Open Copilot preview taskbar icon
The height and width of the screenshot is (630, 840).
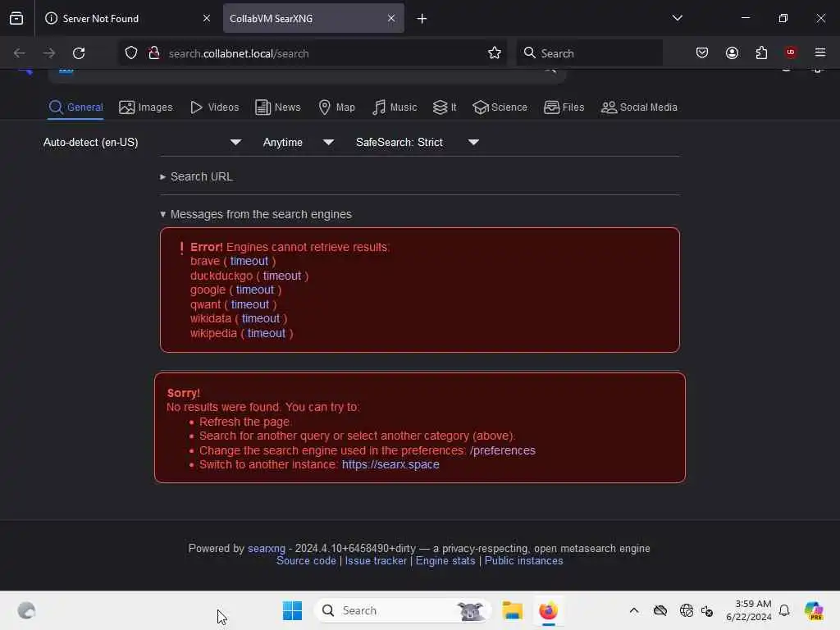814,610
